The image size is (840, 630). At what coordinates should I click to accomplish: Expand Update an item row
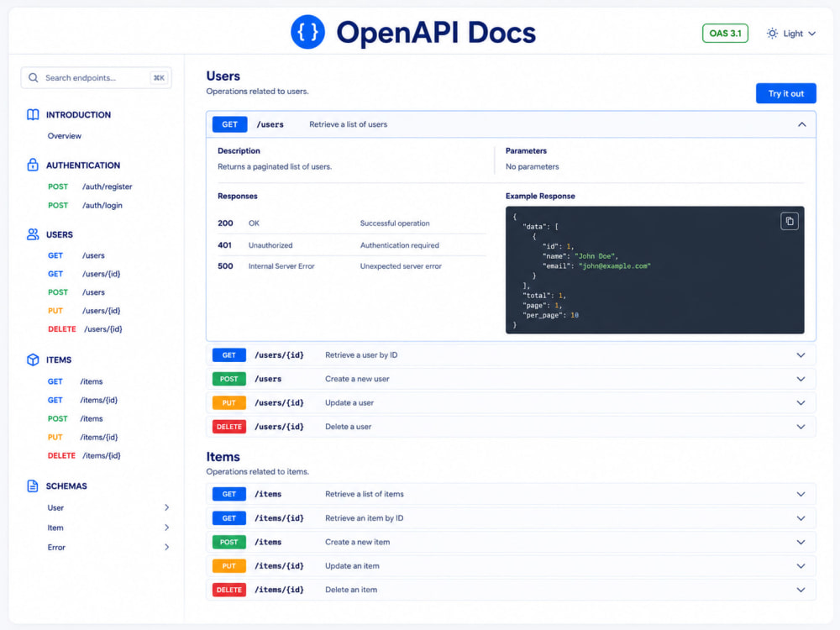pyautogui.click(x=511, y=565)
